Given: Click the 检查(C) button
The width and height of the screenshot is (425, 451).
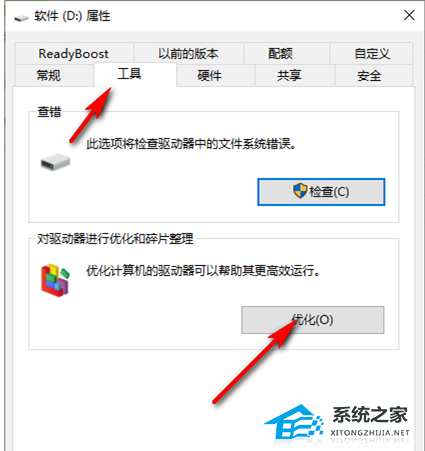Looking at the screenshot, I should pos(321,192).
